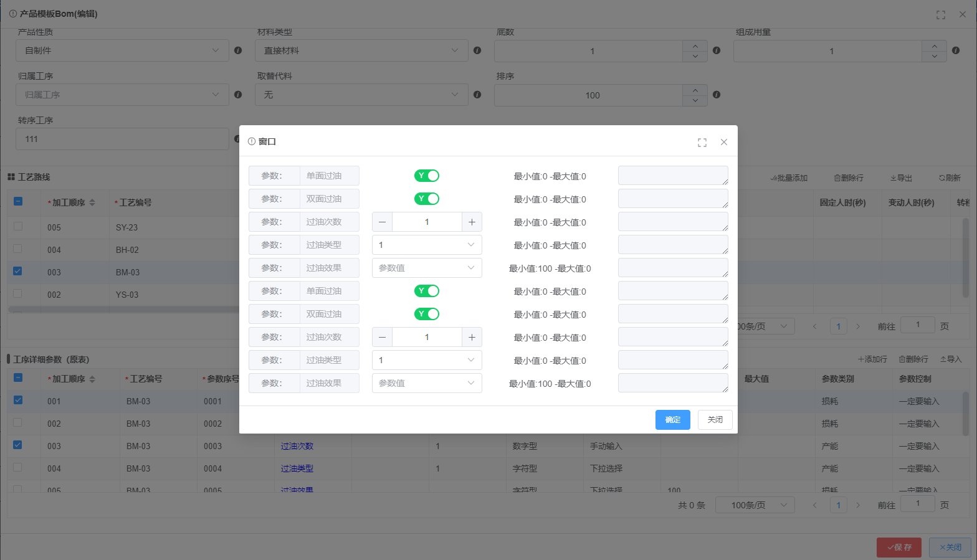Screen dimensions: 977x560
Task: Click the remark textarea for first 单面过油
Action: coord(673,176)
